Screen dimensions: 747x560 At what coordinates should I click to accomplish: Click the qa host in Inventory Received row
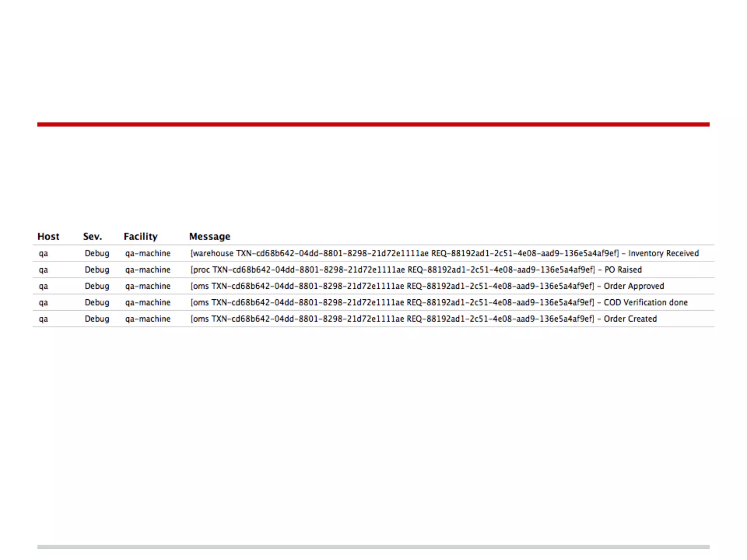pyautogui.click(x=43, y=254)
